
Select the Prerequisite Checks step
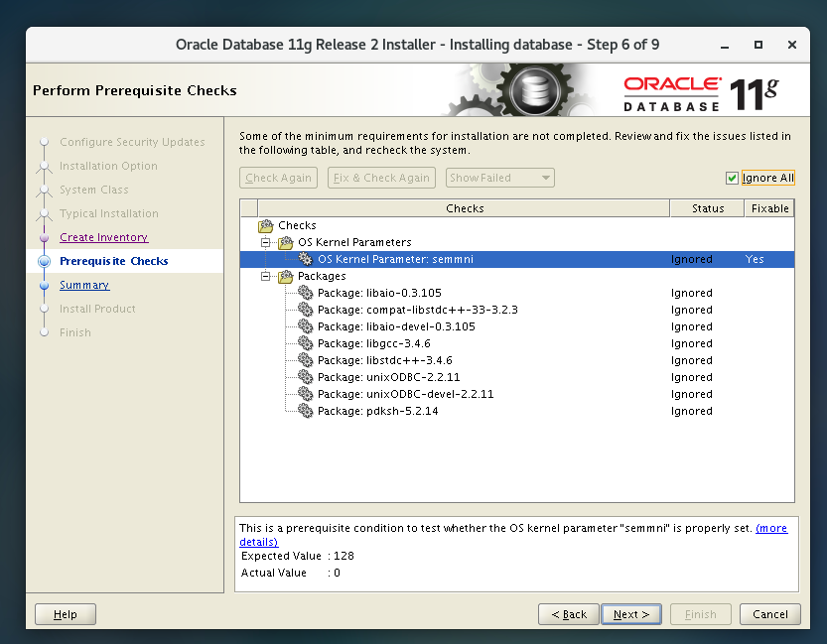pyautogui.click(x=114, y=261)
